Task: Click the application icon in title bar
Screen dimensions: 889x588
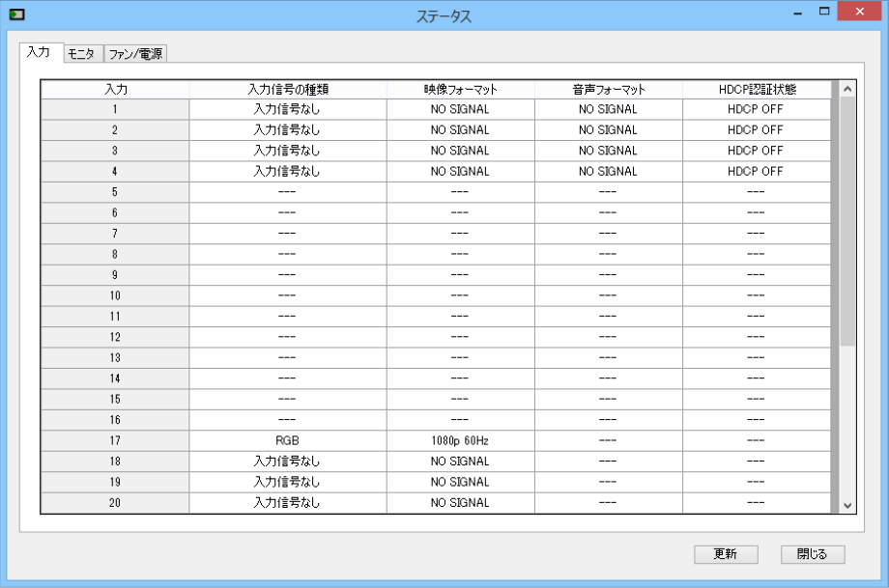Action: click(16, 15)
